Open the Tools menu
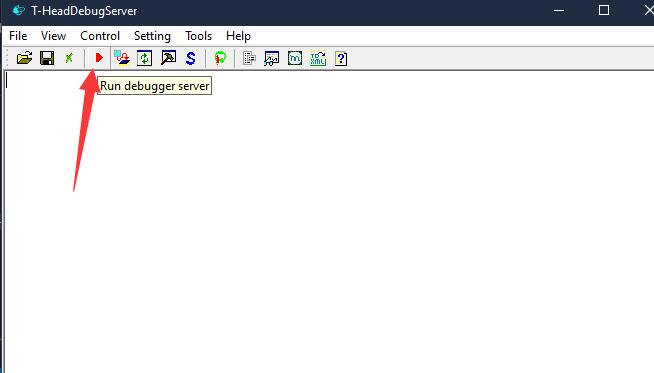Viewport: 654px width, 373px height. (199, 36)
